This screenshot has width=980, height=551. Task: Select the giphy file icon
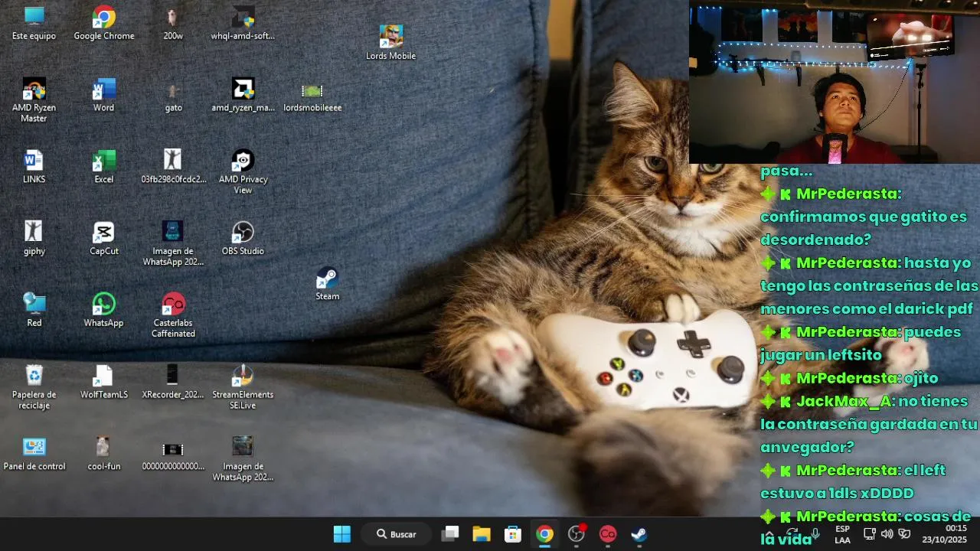(x=34, y=239)
